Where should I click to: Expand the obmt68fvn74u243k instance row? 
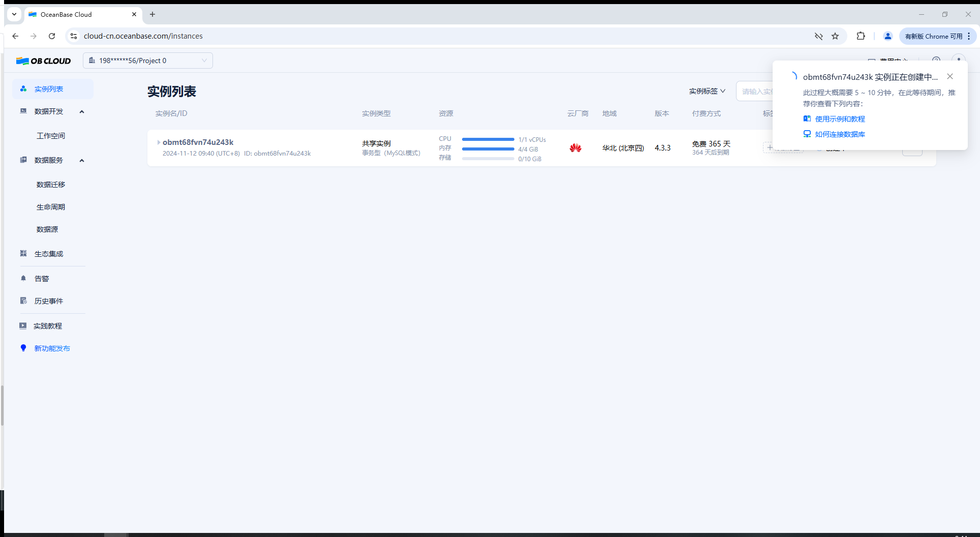tap(159, 142)
